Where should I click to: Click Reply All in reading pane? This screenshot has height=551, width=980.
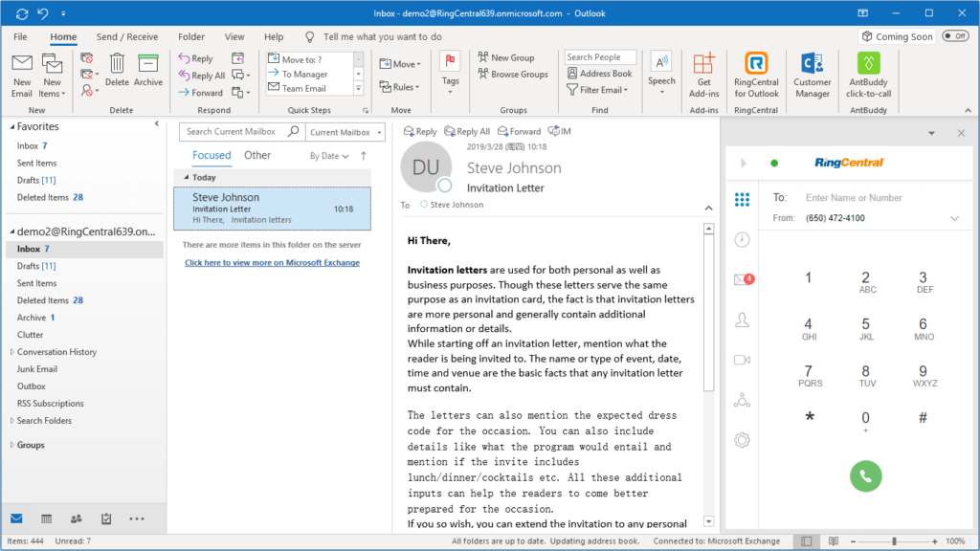click(x=467, y=131)
